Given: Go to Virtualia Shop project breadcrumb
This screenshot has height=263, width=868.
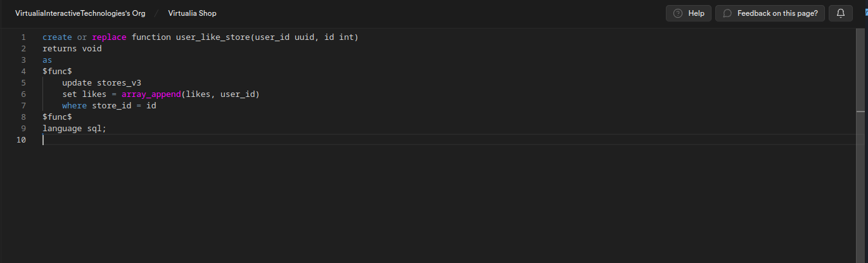Looking at the screenshot, I should pyautogui.click(x=192, y=13).
